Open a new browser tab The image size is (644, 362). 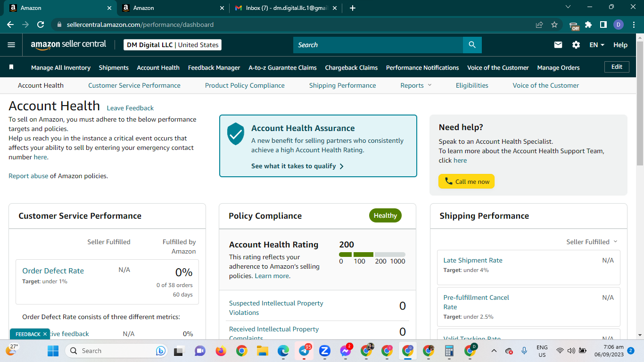(x=353, y=8)
